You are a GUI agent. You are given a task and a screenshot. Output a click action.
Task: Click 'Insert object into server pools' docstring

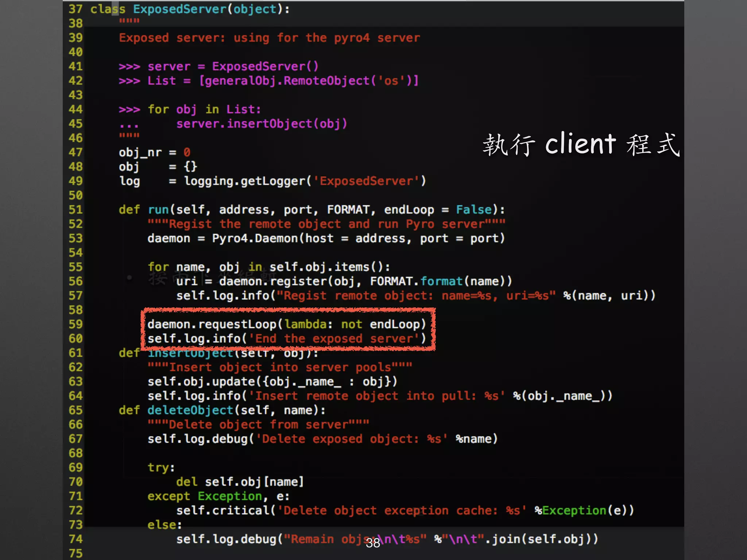pos(279,367)
